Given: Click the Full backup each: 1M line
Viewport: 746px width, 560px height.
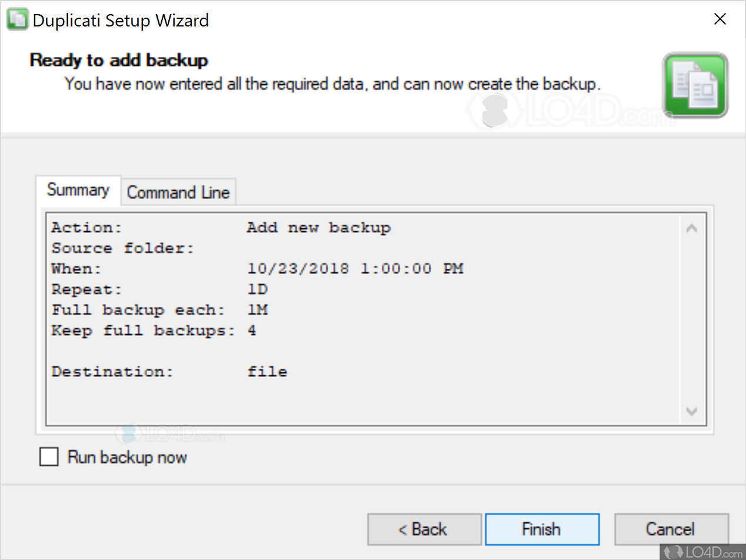Looking at the screenshot, I should tap(159, 310).
